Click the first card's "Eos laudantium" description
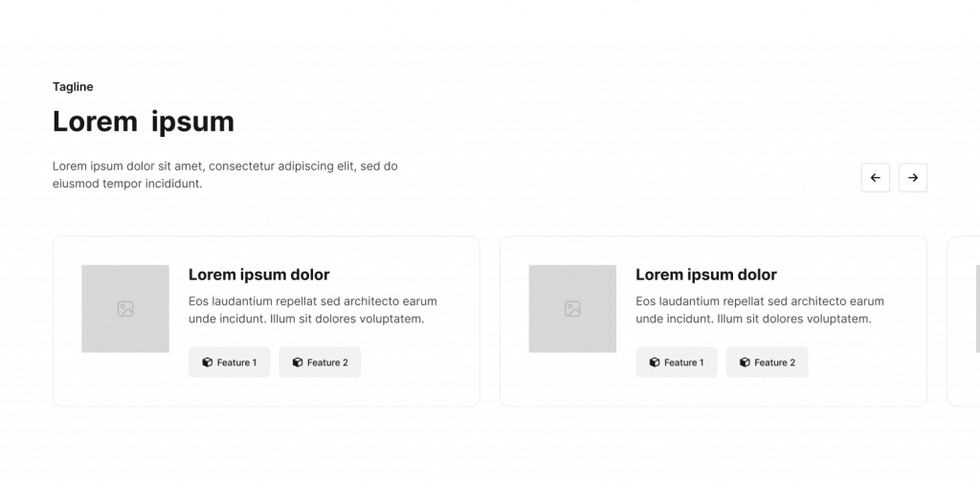This screenshot has width=980, height=485. [x=312, y=310]
